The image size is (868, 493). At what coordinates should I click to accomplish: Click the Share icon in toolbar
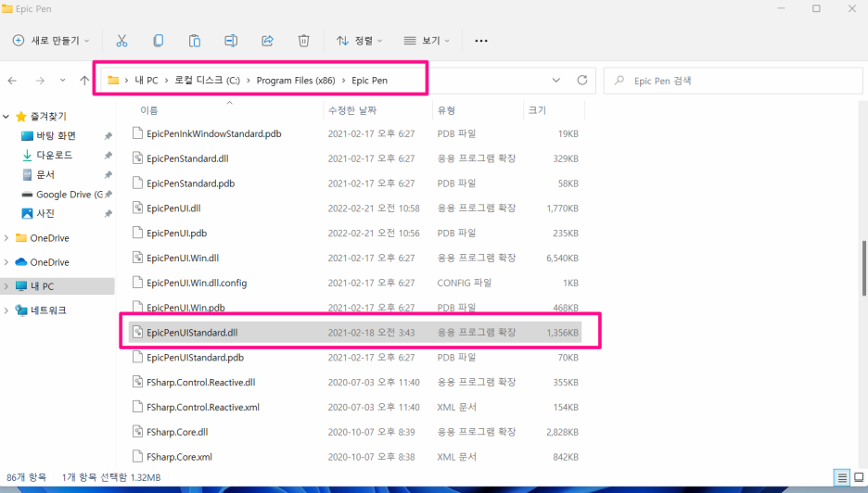(267, 41)
